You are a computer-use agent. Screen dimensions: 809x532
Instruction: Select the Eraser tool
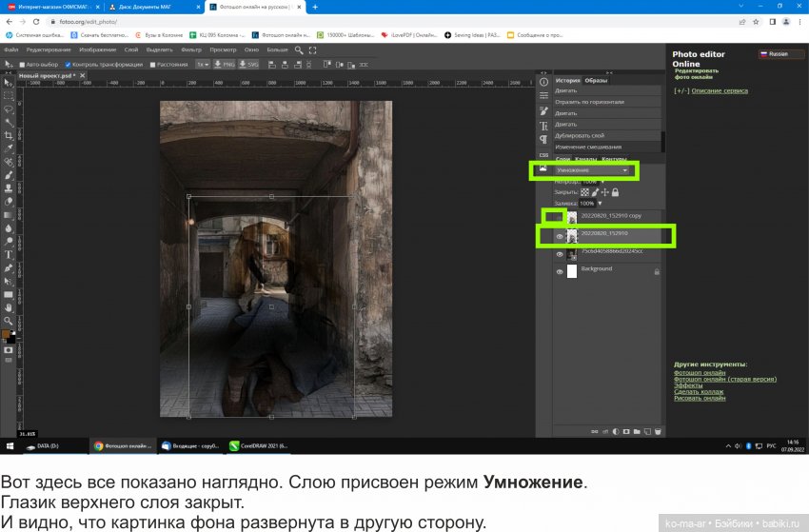pos(9,202)
